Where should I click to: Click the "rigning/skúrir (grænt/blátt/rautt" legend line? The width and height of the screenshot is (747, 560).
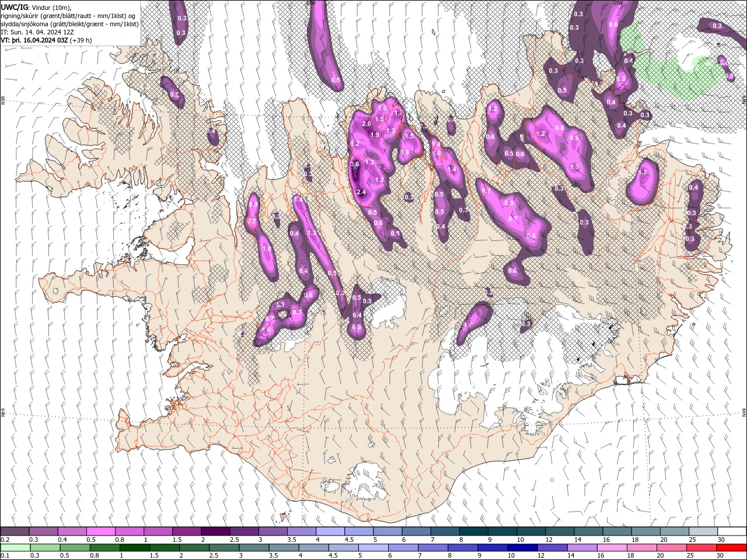(x=68, y=16)
